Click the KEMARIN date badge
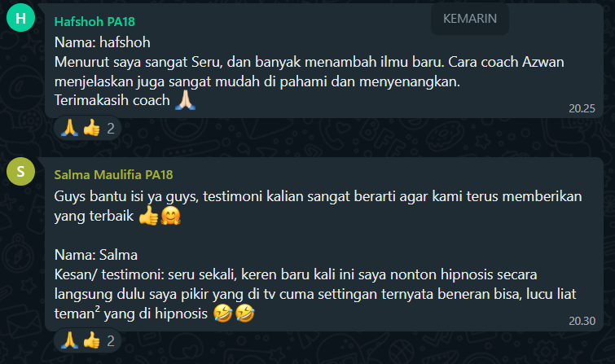 pos(470,19)
